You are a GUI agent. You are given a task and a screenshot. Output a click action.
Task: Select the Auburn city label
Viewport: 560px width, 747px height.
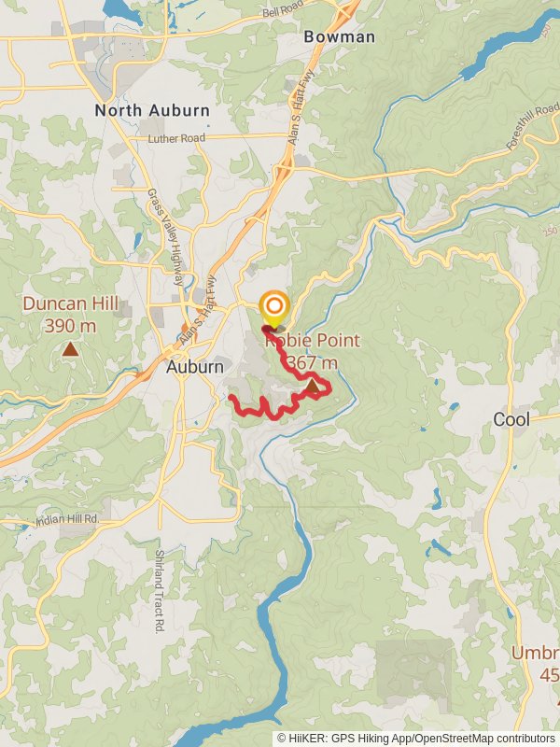(x=195, y=367)
